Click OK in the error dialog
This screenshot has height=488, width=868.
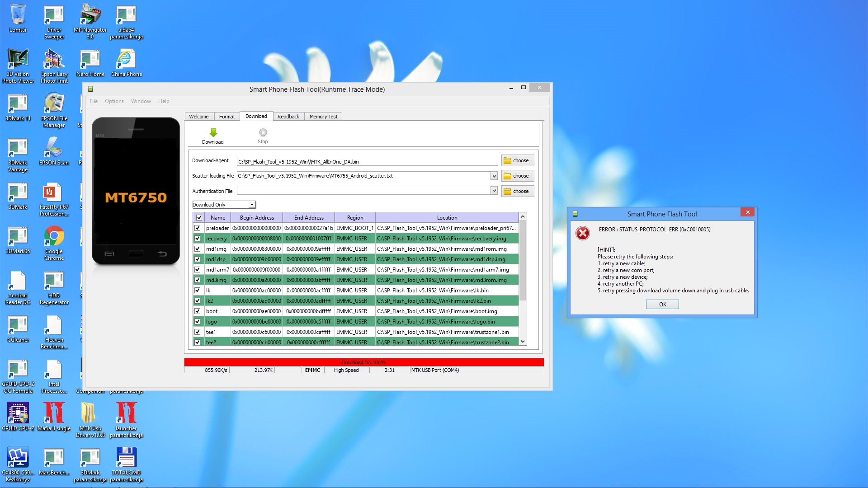pyautogui.click(x=662, y=305)
